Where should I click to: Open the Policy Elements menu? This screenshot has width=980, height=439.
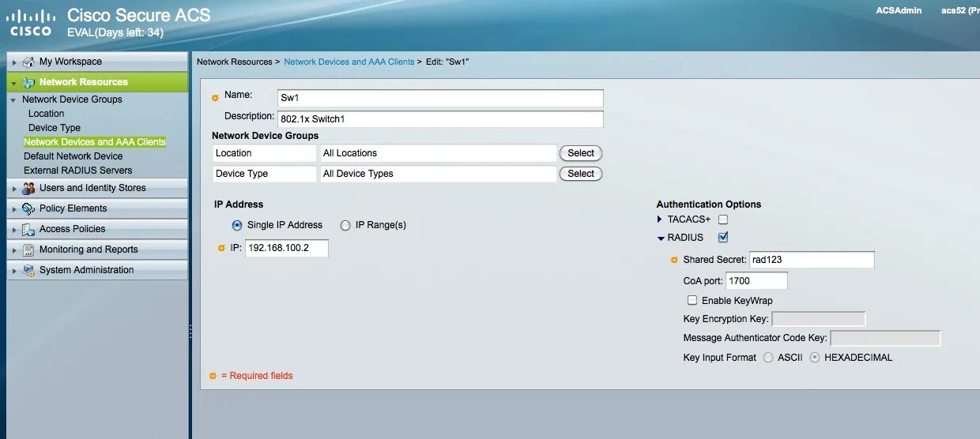(97, 208)
